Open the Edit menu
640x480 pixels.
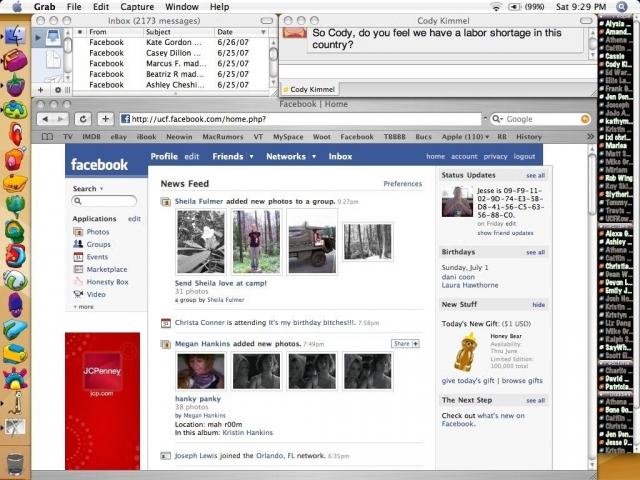[x=101, y=7]
